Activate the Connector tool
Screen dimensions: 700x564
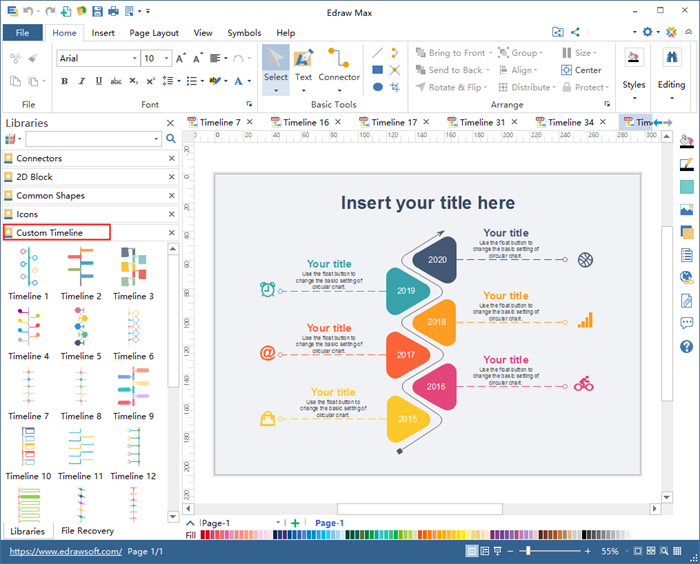pyautogui.click(x=339, y=64)
